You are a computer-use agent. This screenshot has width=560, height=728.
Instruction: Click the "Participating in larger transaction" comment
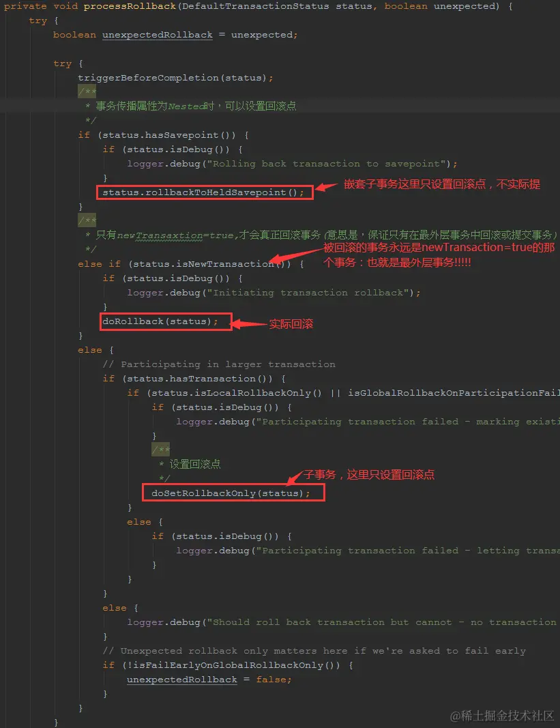(219, 364)
